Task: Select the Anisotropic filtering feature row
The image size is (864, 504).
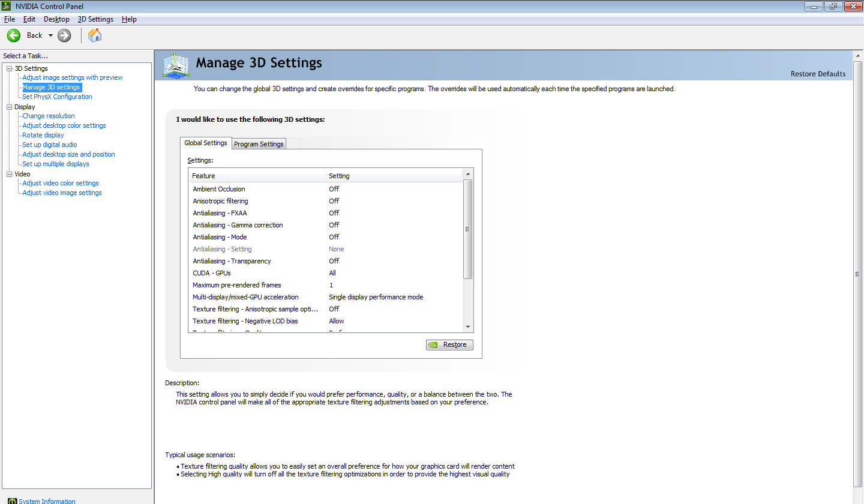Action: pyautogui.click(x=326, y=201)
